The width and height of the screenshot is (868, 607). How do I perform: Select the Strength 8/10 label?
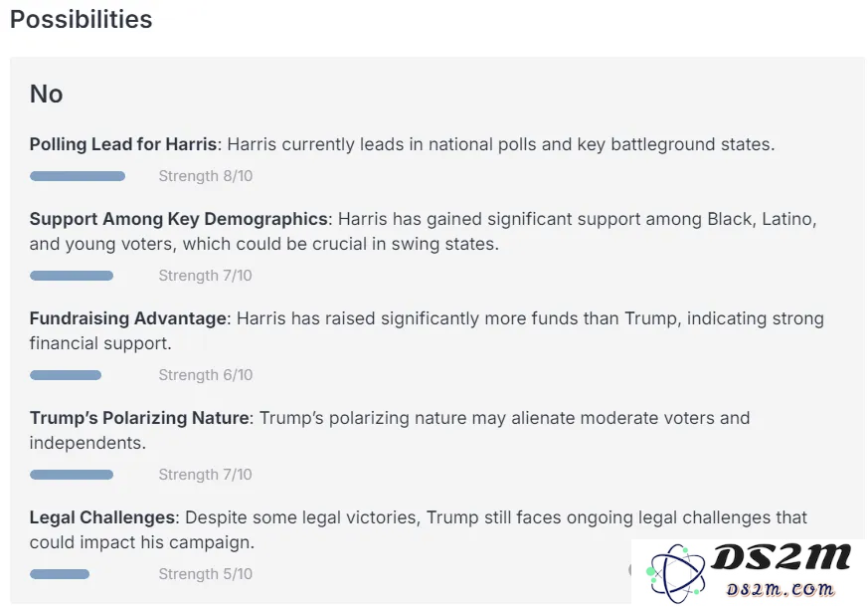pos(206,176)
